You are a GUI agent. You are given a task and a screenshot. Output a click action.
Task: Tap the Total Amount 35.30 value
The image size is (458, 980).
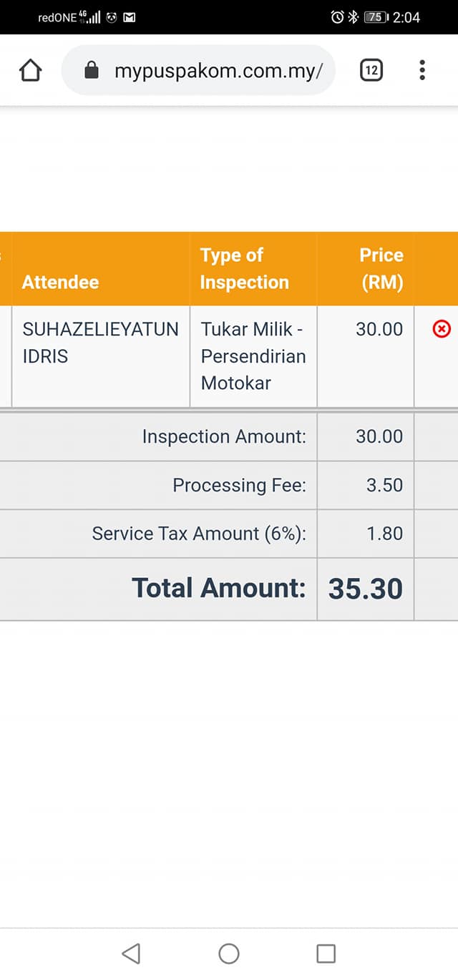366,589
